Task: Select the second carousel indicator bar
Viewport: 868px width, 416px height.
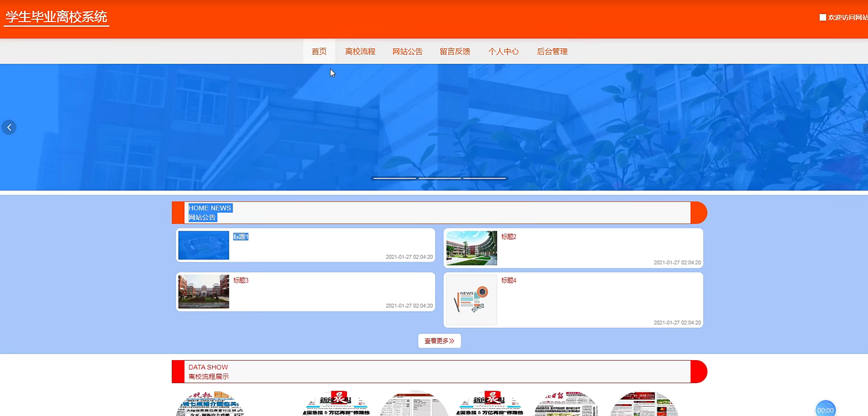Action: click(440, 178)
